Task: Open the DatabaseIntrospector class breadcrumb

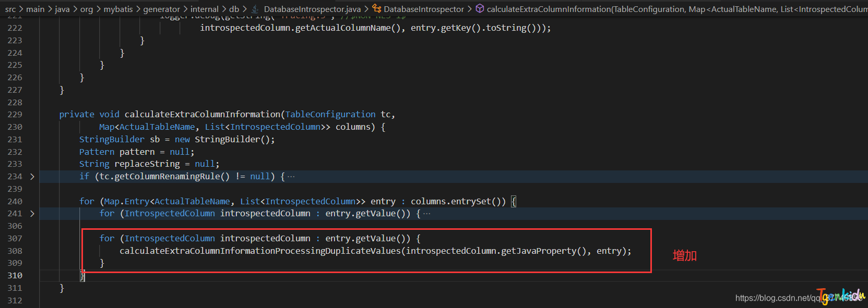Action: click(424, 9)
